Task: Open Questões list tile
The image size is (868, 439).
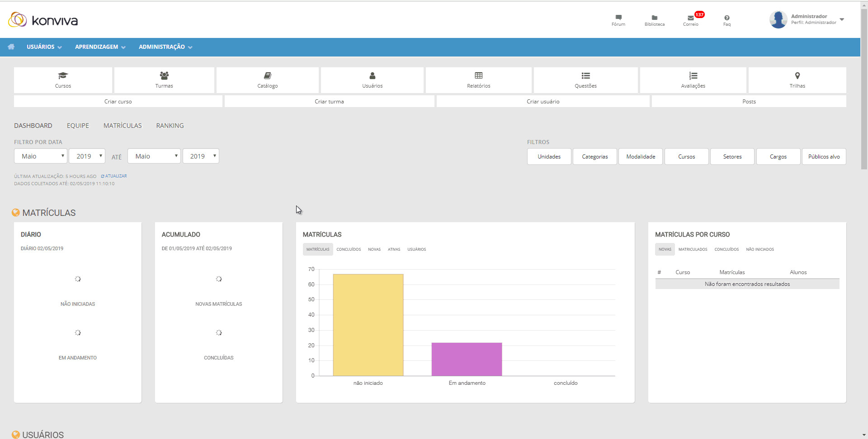Action: tap(585, 80)
